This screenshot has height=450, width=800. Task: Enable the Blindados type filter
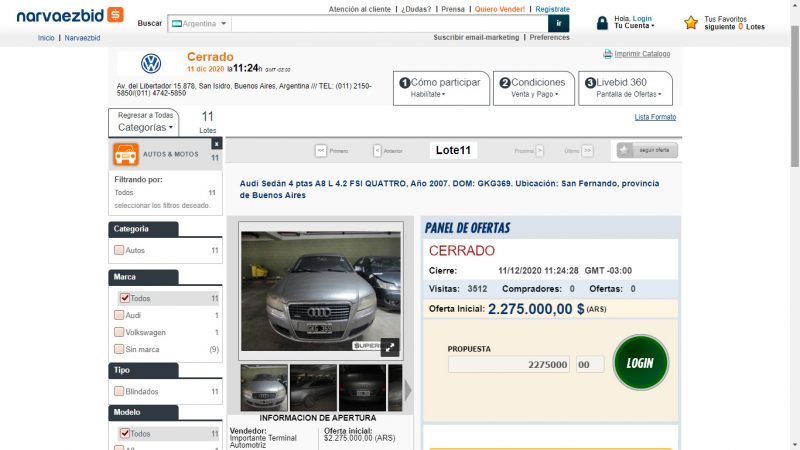119,391
